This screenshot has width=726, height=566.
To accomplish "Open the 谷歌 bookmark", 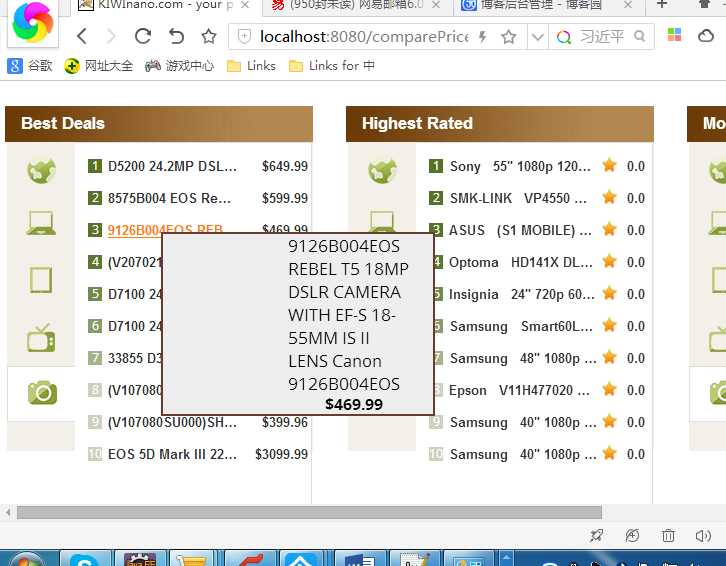I will click(30, 66).
